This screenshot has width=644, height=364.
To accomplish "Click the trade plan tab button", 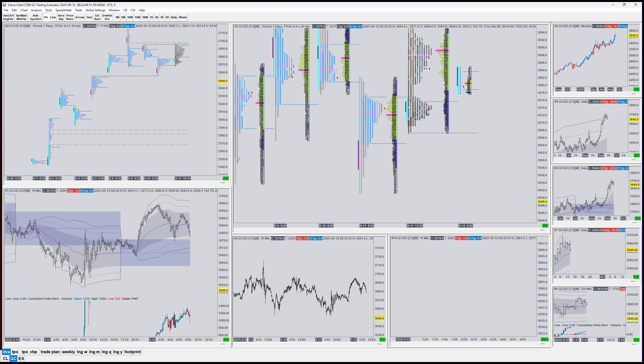I will tap(50, 352).
